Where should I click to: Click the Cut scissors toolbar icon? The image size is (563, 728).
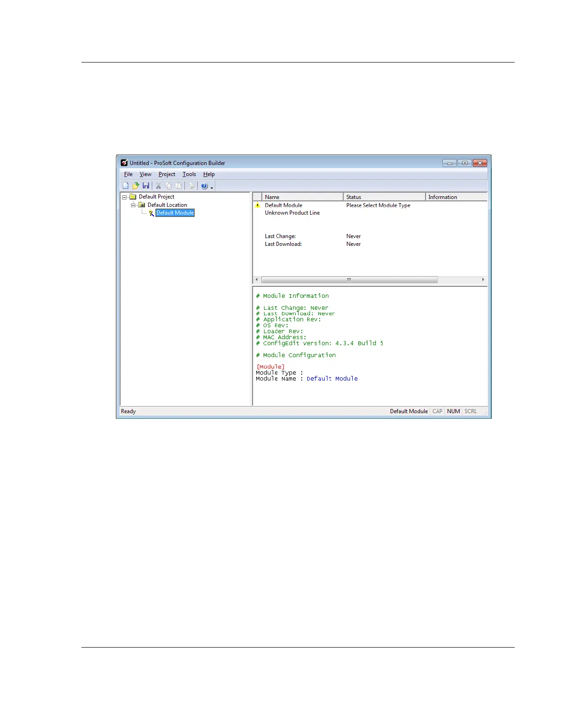[158, 186]
